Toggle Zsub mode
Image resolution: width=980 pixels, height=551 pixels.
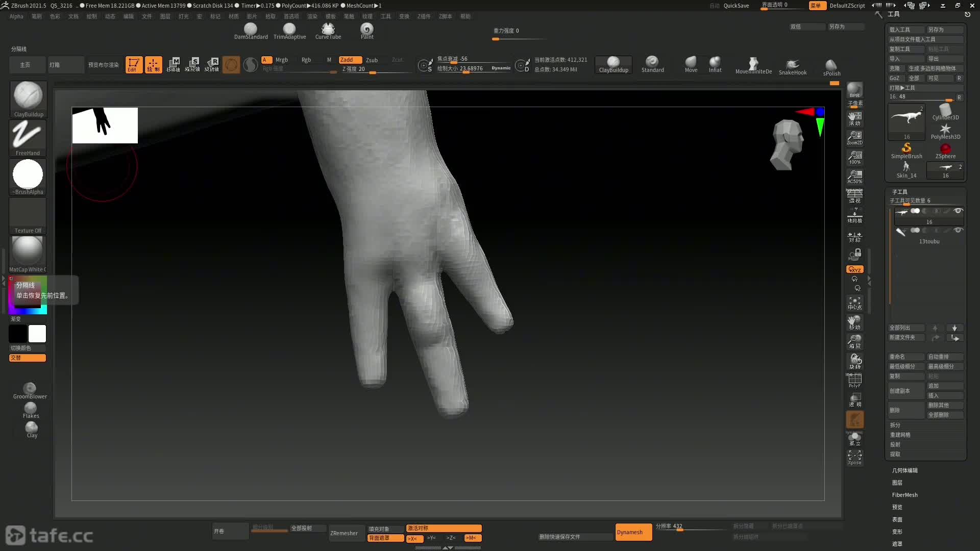click(372, 60)
